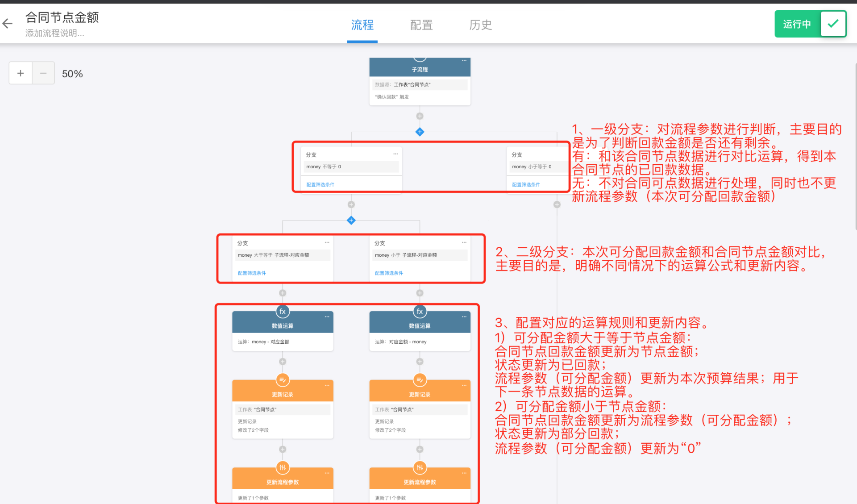Click the blue diamond add-branch icon below 子流程
This screenshot has width=857, height=504.
420,132
